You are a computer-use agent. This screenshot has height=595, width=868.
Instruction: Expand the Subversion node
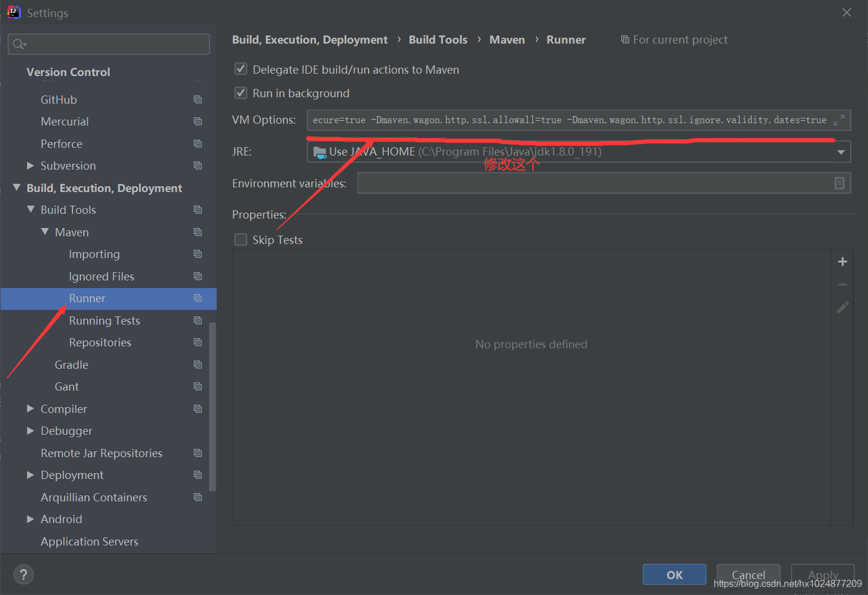click(x=31, y=166)
